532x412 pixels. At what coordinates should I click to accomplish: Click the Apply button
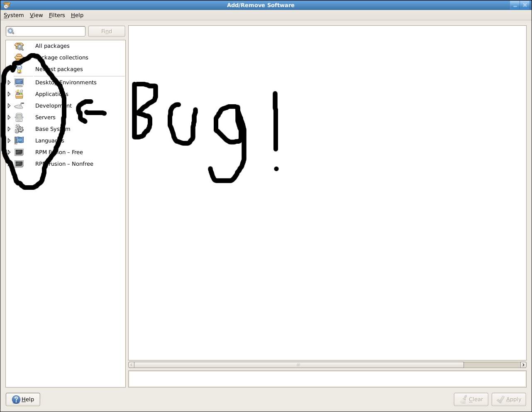pos(509,400)
